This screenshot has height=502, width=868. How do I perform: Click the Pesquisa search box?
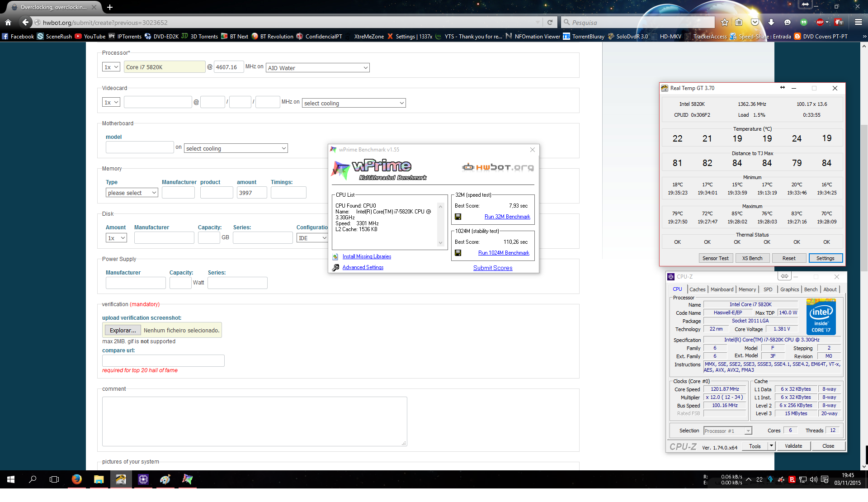point(638,22)
